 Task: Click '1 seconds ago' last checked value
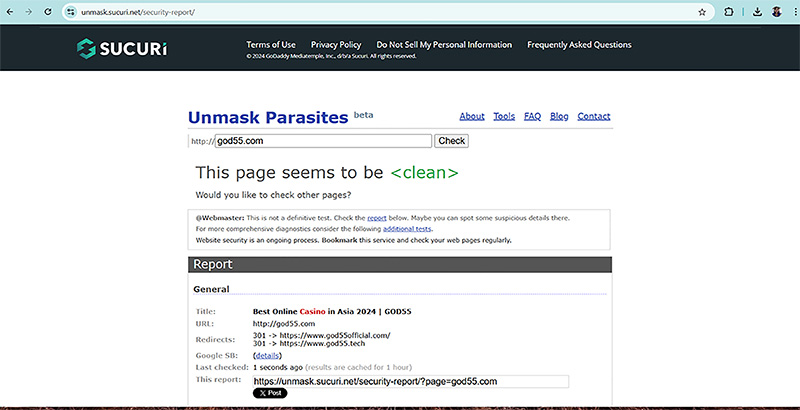click(x=278, y=367)
